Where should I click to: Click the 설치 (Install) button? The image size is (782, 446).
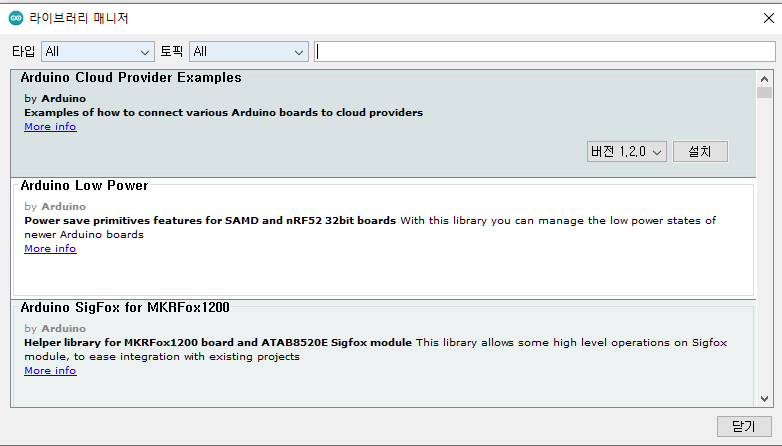click(700, 152)
